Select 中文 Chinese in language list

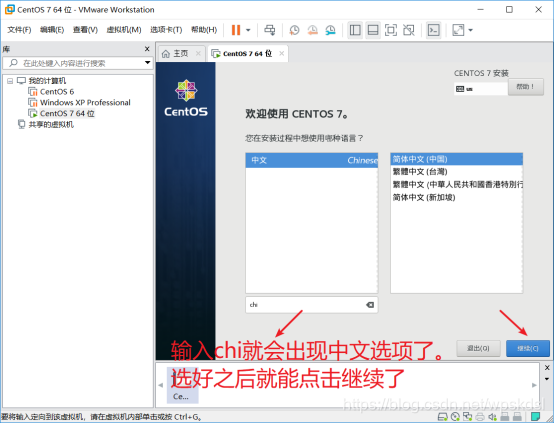pos(312,160)
